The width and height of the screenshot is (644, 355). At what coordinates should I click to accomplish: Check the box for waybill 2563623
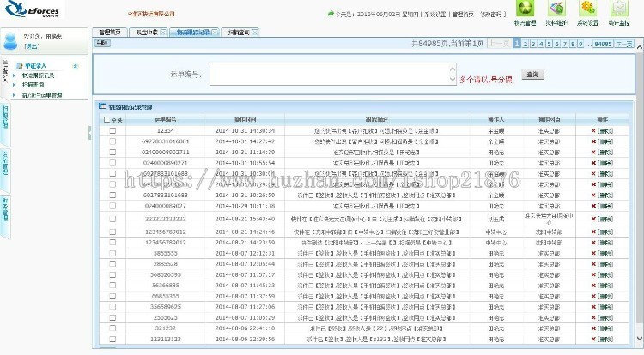(112, 317)
